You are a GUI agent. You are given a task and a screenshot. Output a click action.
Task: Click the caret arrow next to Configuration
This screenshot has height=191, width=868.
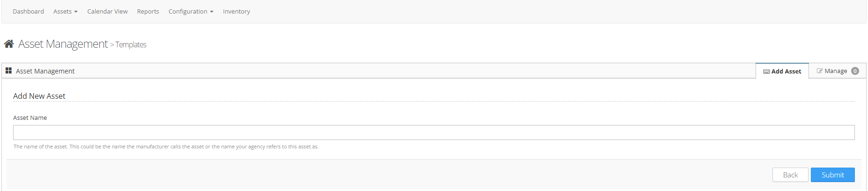click(212, 12)
